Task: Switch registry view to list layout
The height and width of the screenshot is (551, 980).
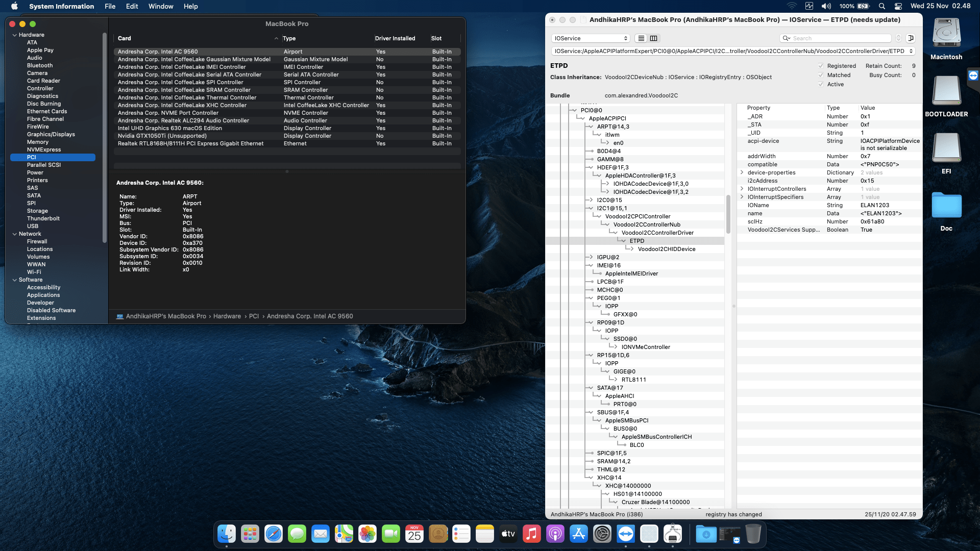Action: pyautogui.click(x=641, y=38)
